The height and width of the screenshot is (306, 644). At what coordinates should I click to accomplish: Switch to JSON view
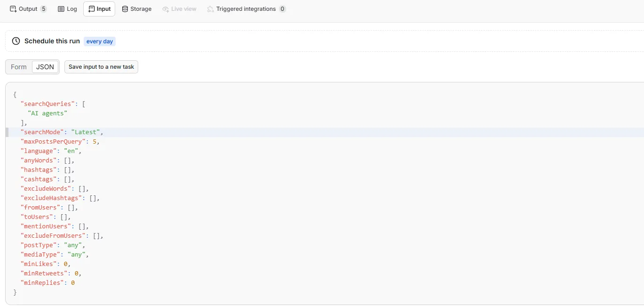click(45, 67)
